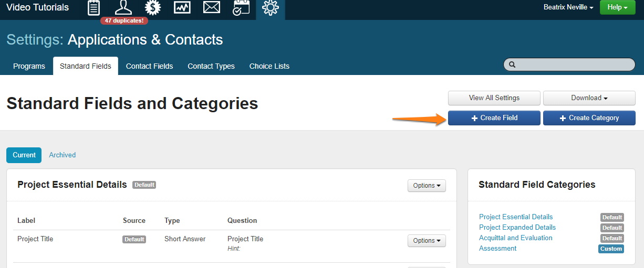Click the 47 duplicates alert badge
This screenshot has width=644, height=268.
coord(124,21)
